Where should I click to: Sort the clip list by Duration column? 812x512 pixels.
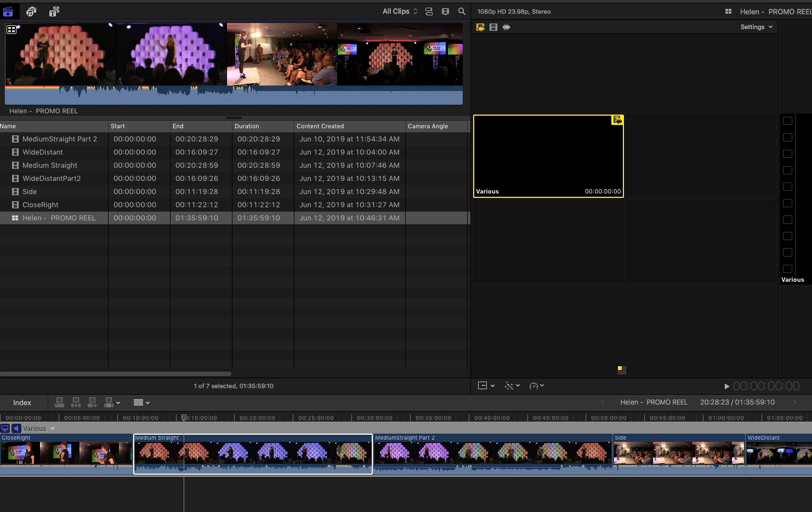(247, 126)
